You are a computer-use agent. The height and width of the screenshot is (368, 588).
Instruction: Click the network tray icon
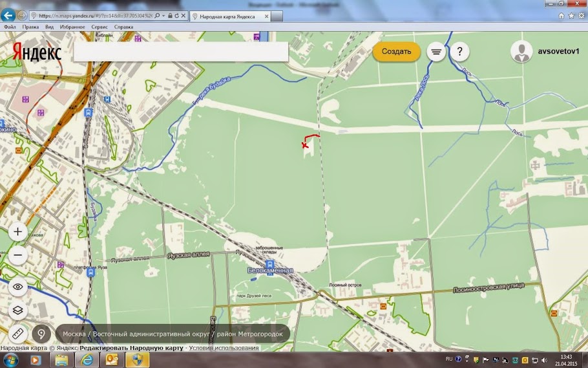tap(536, 360)
